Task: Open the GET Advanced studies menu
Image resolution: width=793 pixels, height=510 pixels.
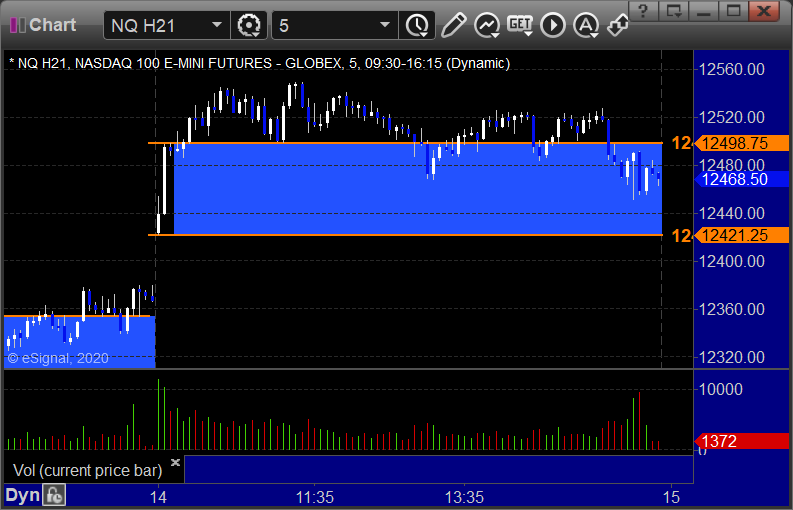Action: pos(520,25)
